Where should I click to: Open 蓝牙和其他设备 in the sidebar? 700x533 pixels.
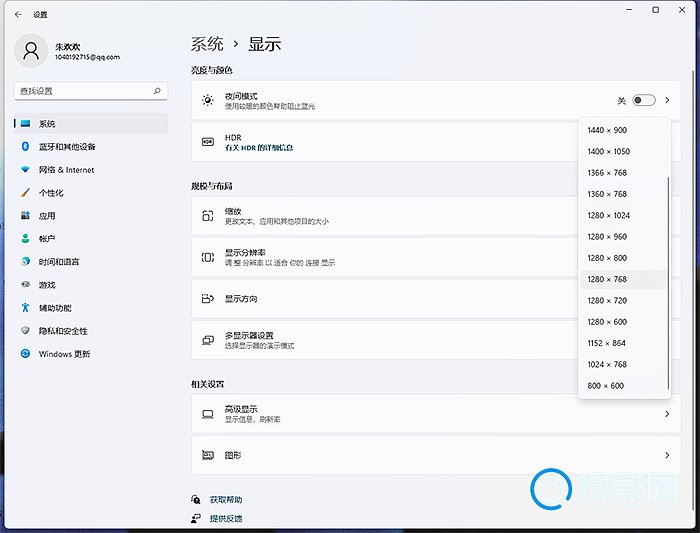(x=67, y=147)
